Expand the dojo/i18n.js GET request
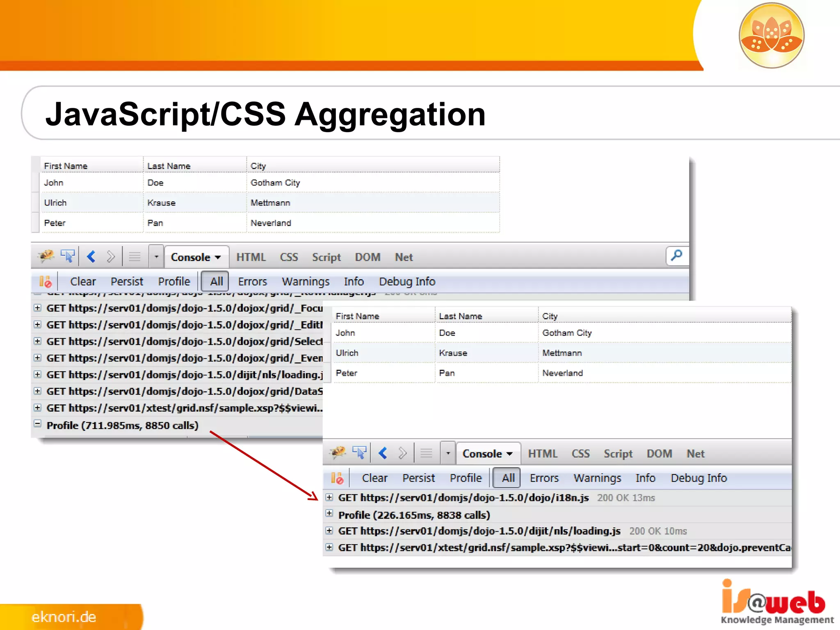This screenshot has width=840, height=630. [x=329, y=497]
